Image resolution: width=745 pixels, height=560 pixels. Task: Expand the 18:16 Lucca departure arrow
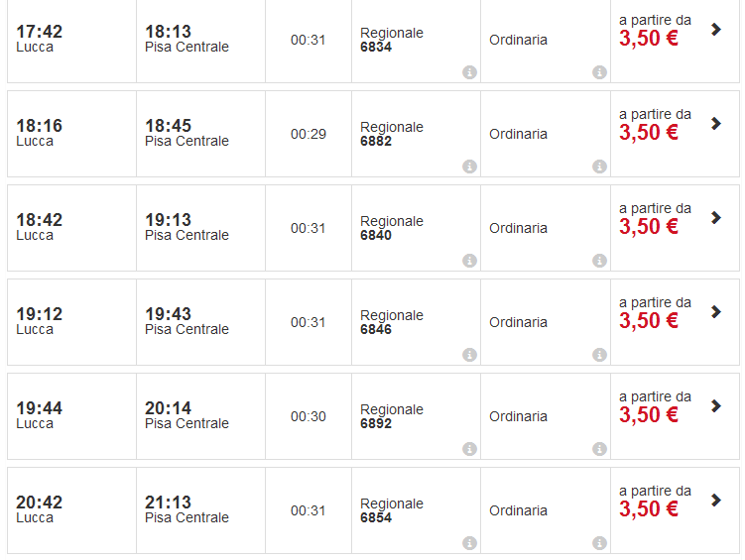716,124
